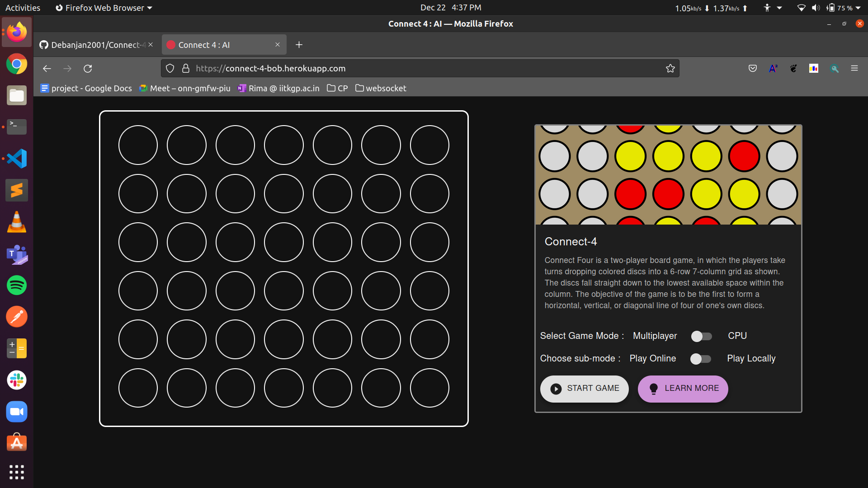The height and width of the screenshot is (488, 868).
Task: Open the clock showing Dec 22 4:37 PM
Action: click(451, 8)
